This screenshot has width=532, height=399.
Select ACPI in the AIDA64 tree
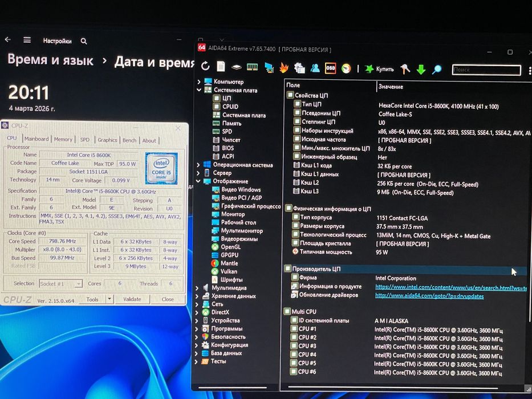pos(224,156)
